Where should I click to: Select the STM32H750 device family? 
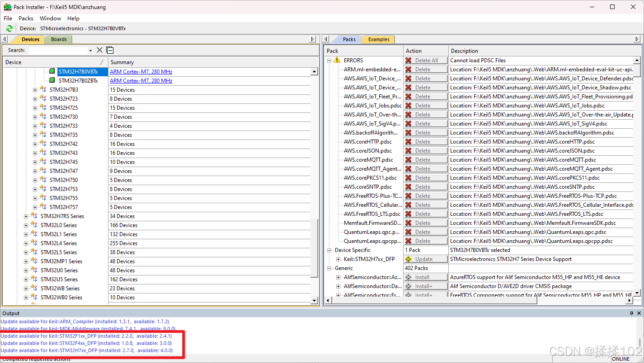pyautogui.click(x=63, y=180)
